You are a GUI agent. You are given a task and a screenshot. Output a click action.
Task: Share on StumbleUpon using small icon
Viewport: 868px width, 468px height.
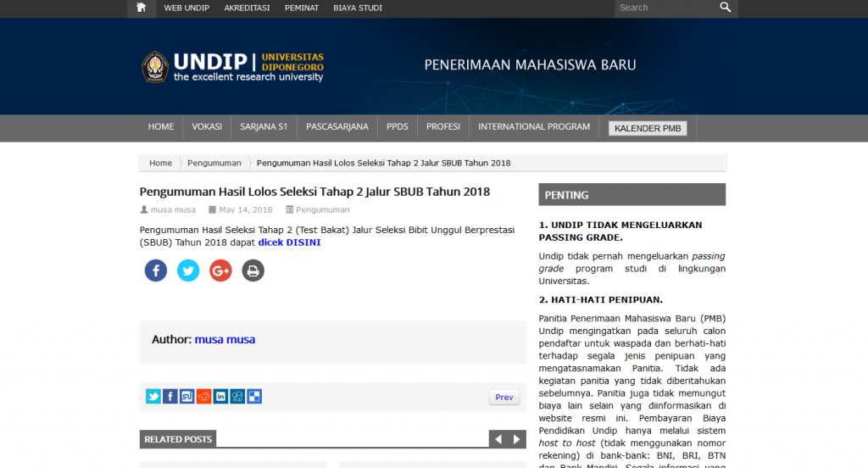coord(186,396)
